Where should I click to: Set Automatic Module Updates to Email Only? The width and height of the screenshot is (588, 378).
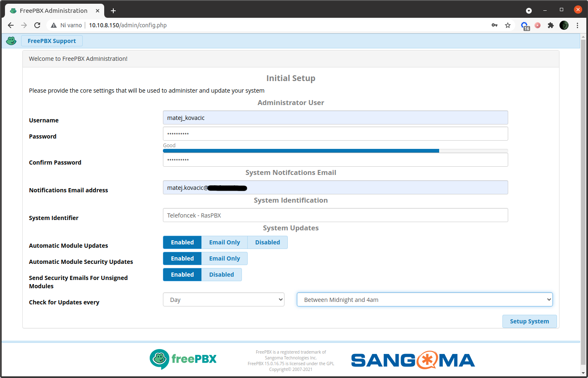[x=224, y=242]
